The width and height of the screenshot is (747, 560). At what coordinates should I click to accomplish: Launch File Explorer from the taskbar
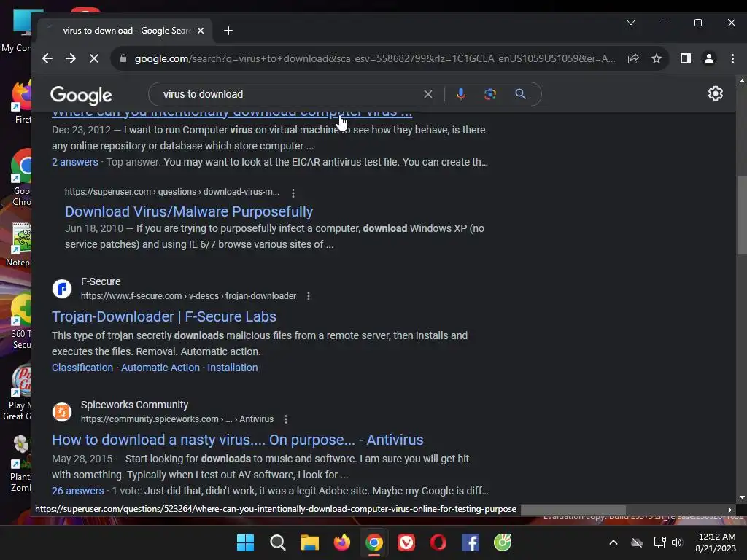(x=309, y=542)
